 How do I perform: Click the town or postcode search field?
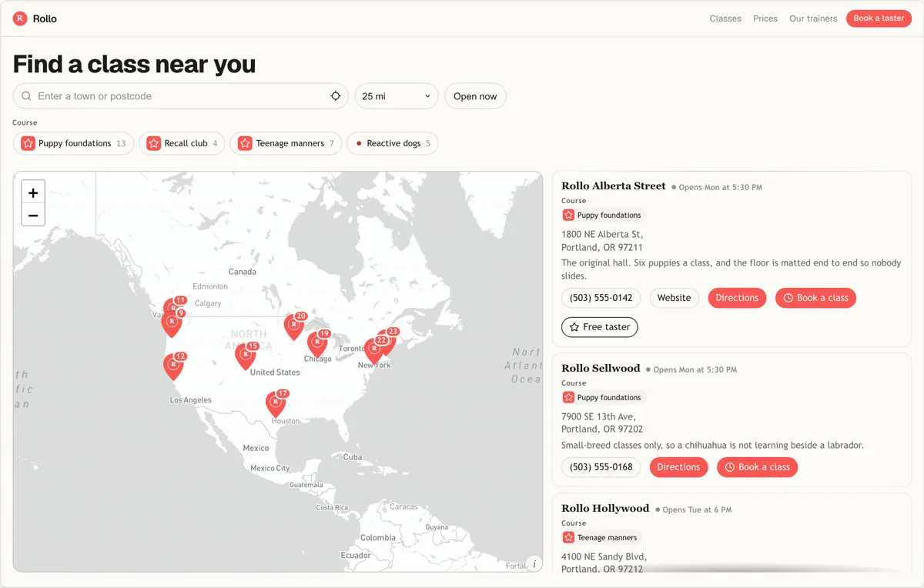pyautogui.click(x=181, y=96)
